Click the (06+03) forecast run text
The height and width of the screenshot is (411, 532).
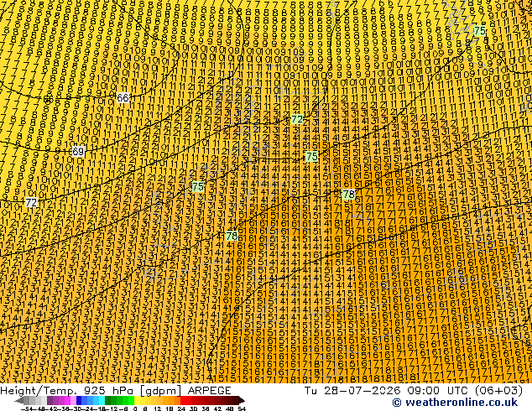498,390
